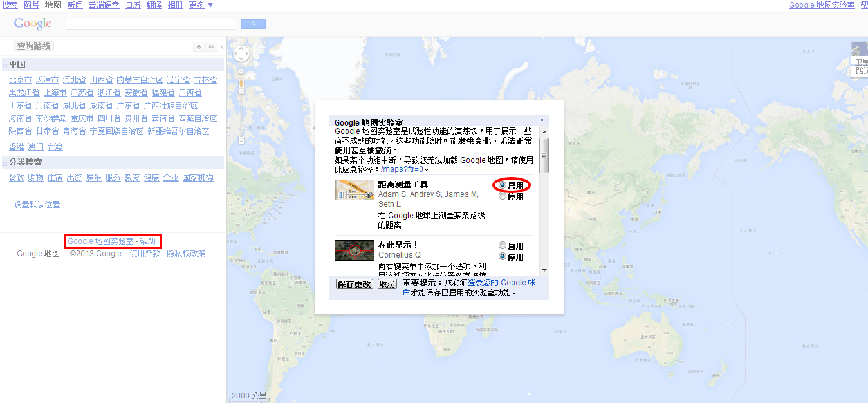
Task: Click the 在此显示！ thumbnail image
Action: coord(355,250)
